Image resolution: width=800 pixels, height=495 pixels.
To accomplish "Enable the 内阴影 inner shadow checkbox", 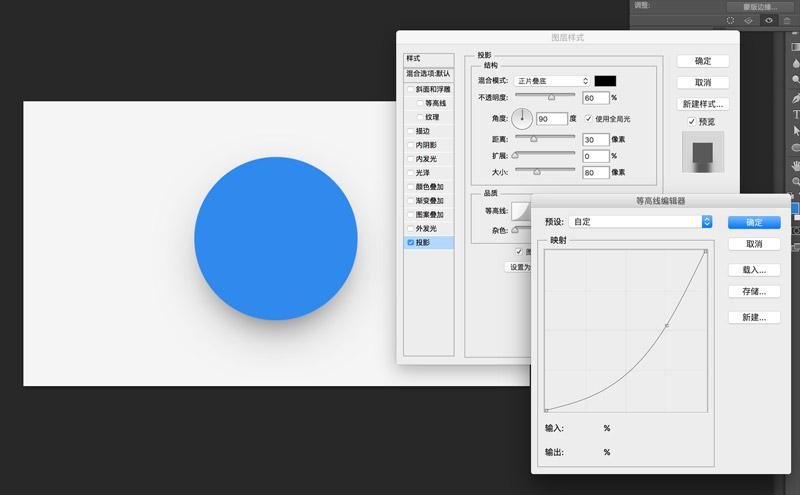I will coord(410,145).
